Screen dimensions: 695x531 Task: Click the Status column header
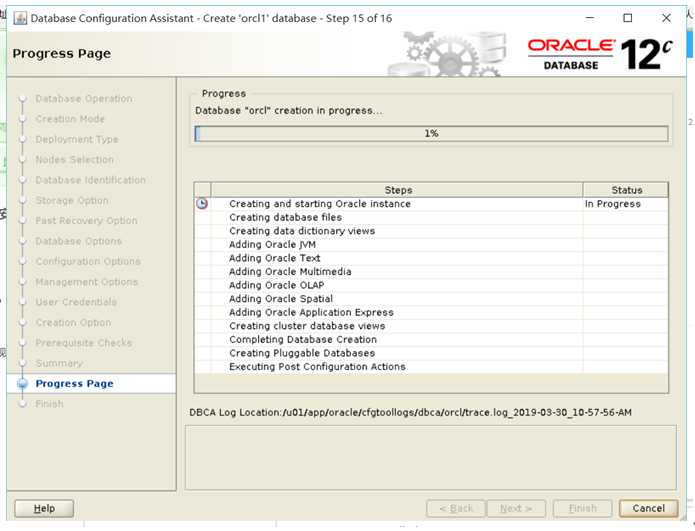click(626, 190)
